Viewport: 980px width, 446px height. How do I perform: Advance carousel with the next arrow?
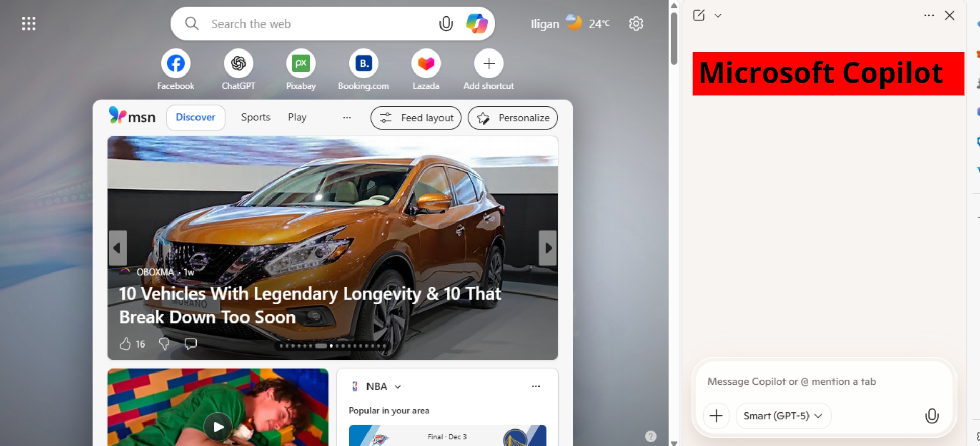tap(548, 248)
